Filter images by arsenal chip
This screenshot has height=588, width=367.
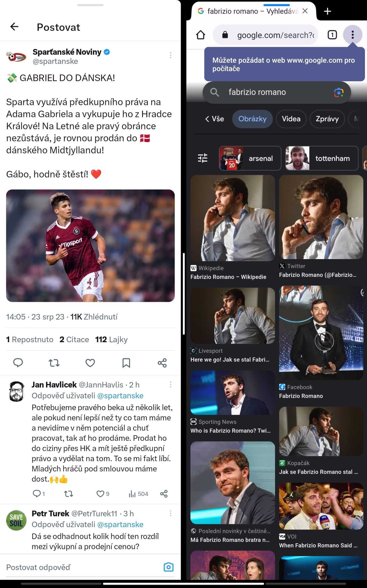(x=250, y=158)
